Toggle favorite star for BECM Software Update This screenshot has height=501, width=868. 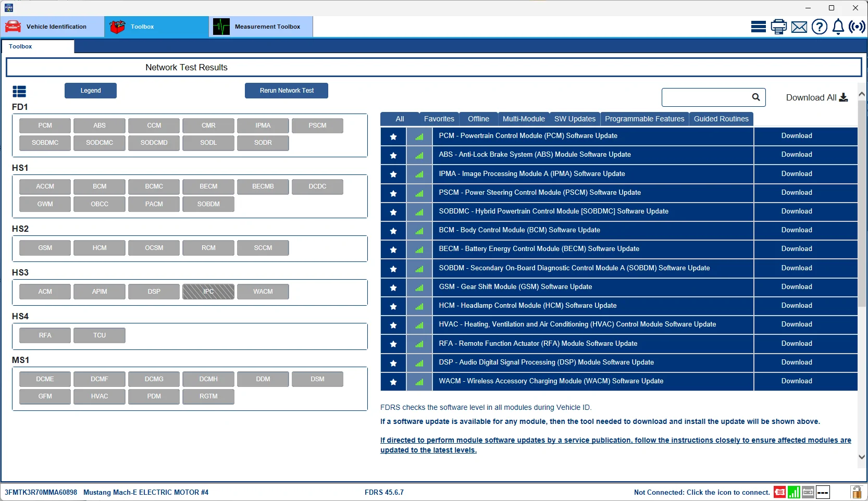[393, 249]
